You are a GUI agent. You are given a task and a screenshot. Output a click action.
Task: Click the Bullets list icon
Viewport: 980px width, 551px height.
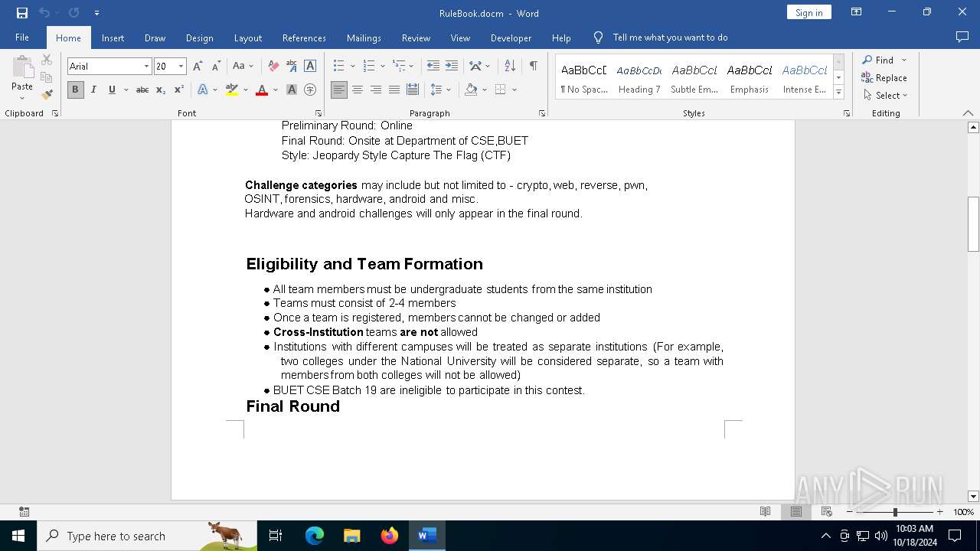click(x=339, y=67)
